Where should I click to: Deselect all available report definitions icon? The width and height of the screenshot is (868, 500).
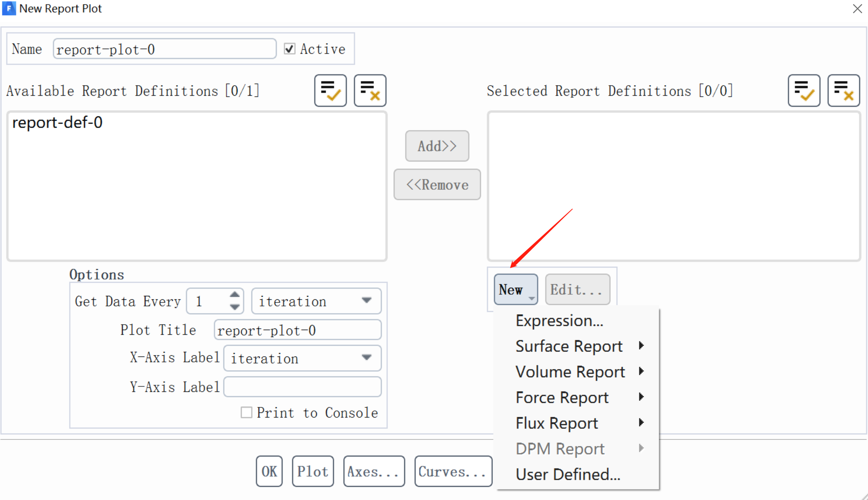[x=370, y=91]
